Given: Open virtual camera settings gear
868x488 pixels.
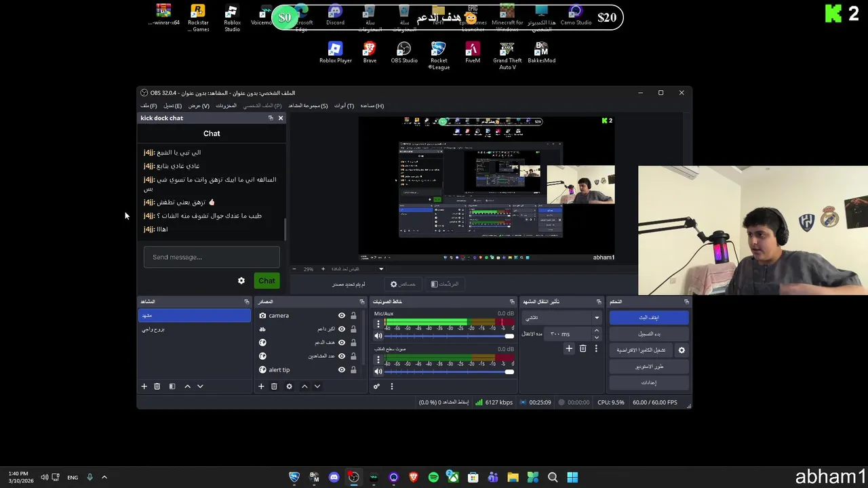Looking at the screenshot, I should (682, 350).
